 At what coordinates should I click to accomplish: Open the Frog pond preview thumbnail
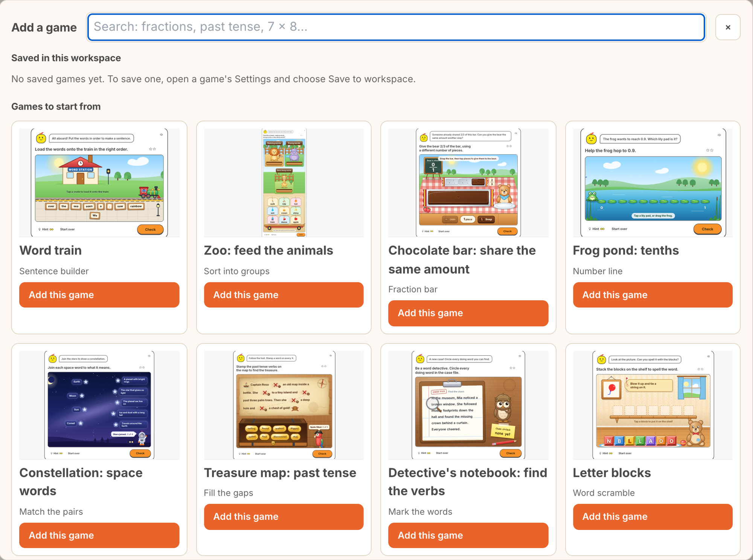click(x=652, y=183)
